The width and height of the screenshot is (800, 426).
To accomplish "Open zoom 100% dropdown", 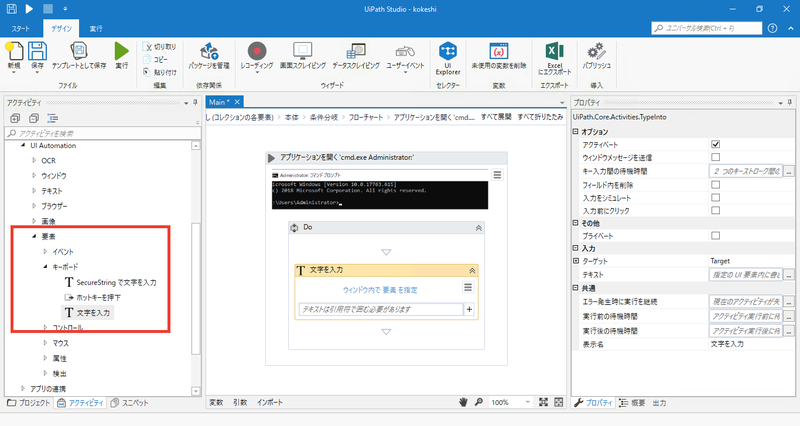I will point(528,403).
